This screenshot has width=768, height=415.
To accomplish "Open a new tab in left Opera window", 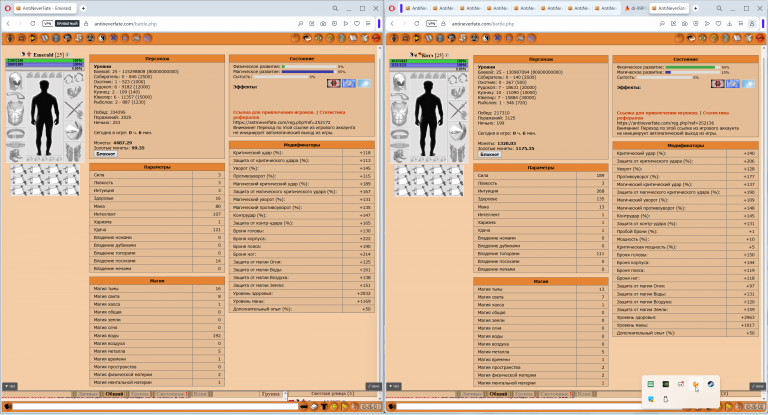I will click(83, 8).
